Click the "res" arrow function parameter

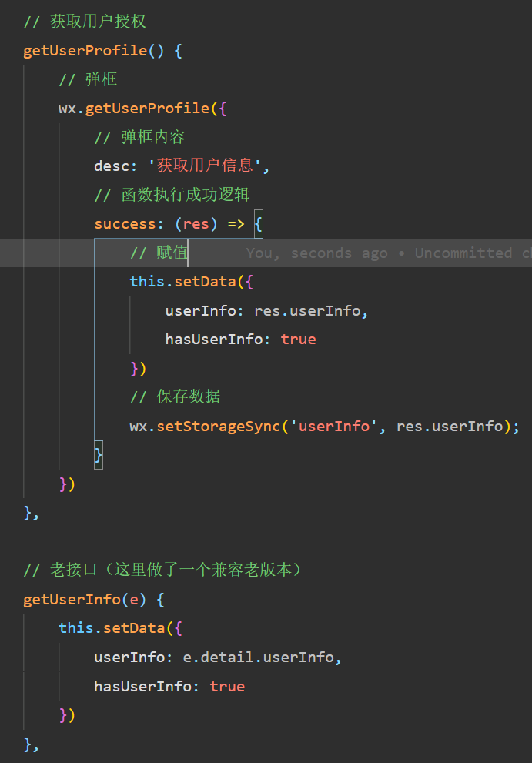coord(196,224)
